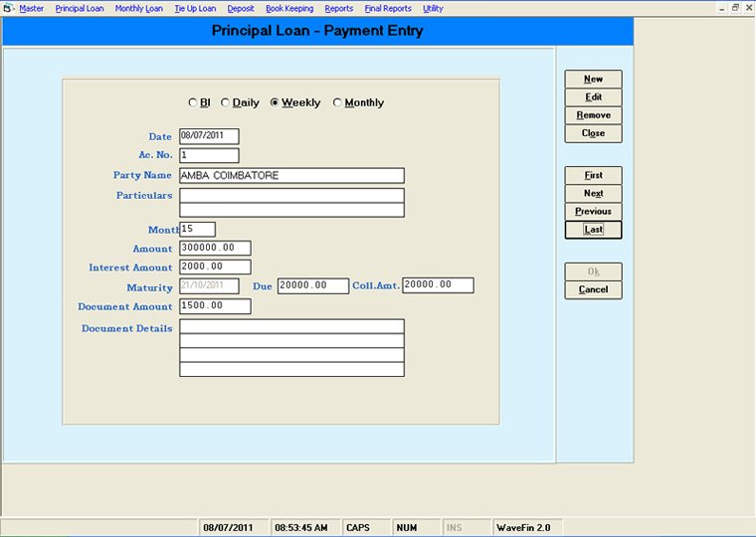756x537 pixels.
Task: Go to the First record
Action: tap(593, 175)
